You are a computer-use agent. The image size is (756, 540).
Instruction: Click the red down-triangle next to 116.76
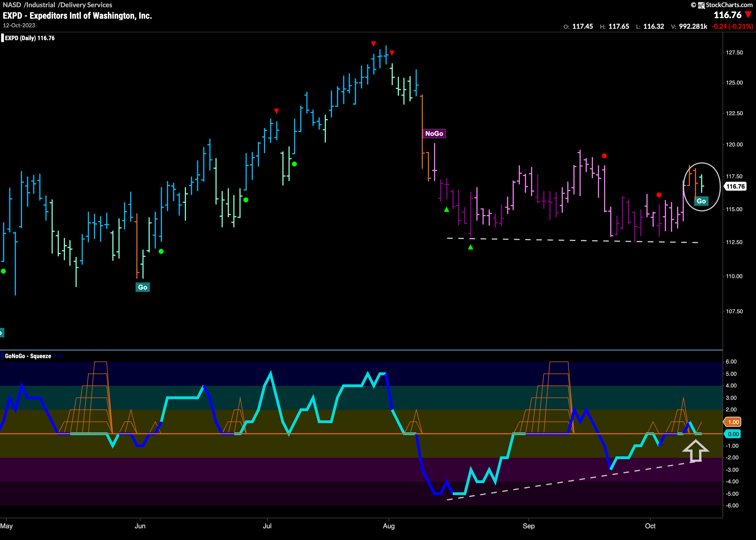[748, 15]
